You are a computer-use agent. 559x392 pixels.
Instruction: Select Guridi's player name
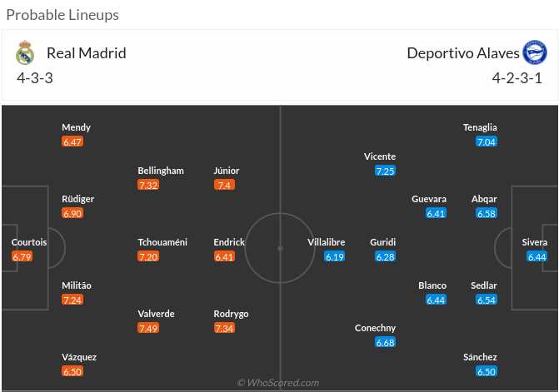383,242
